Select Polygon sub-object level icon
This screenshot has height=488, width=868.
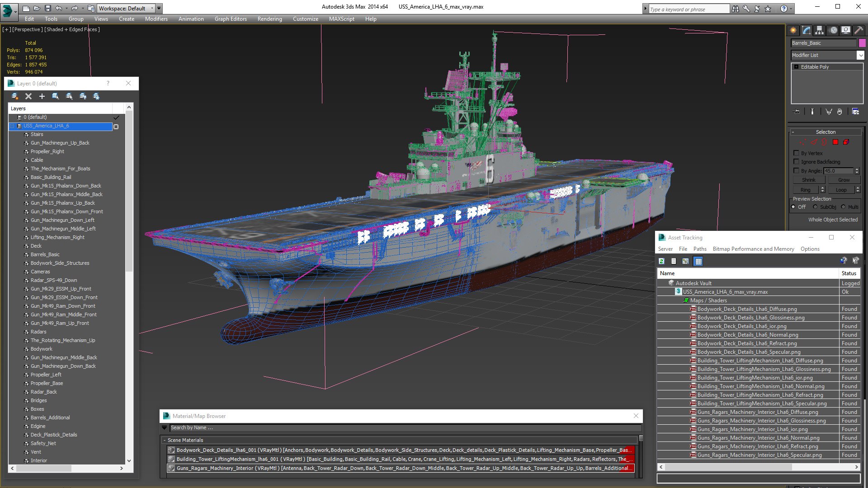(x=835, y=142)
